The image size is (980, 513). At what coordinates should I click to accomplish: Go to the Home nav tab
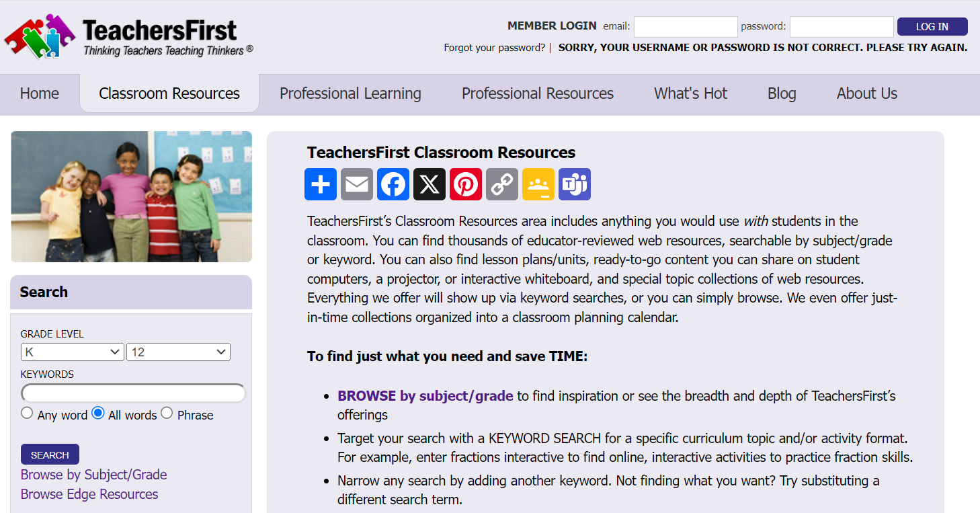[40, 93]
